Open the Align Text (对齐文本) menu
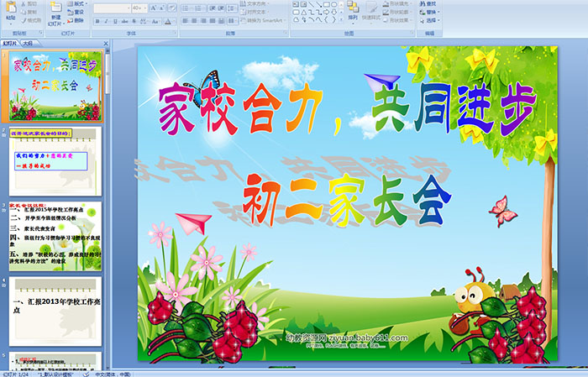Screen dimensions: 588x377 coord(255,12)
